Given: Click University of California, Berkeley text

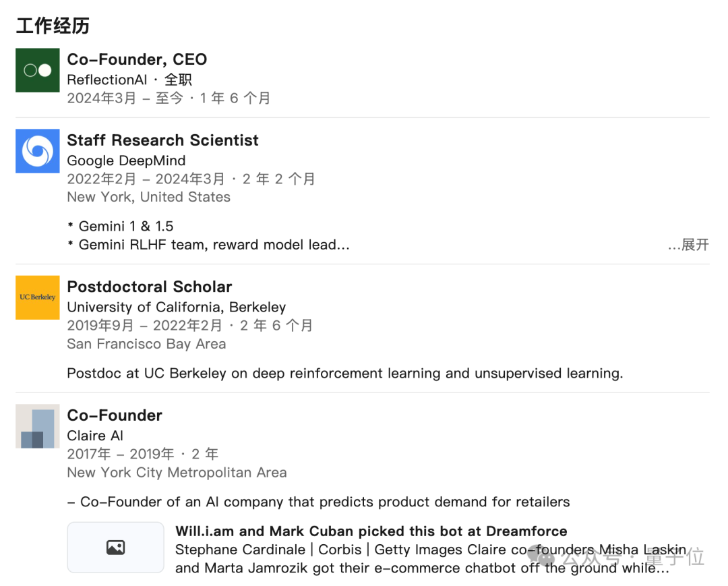Looking at the screenshot, I should [176, 307].
